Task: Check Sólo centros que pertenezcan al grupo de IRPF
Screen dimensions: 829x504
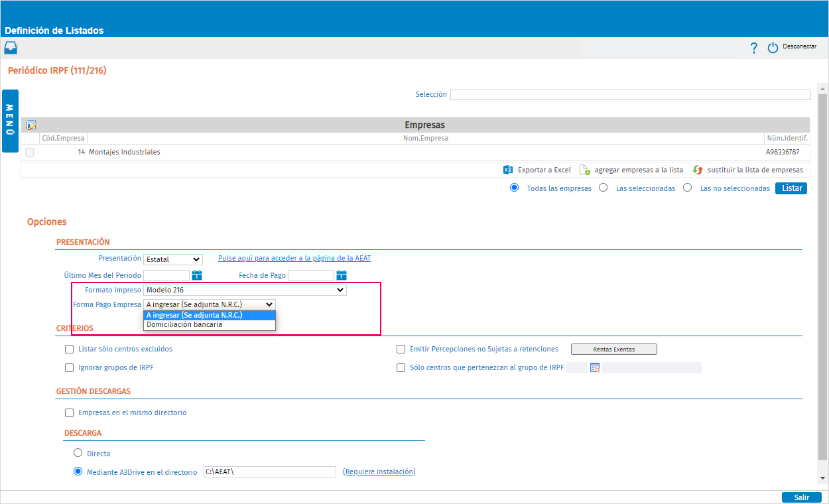Action: pyautogui.click(x=401, y=367)
